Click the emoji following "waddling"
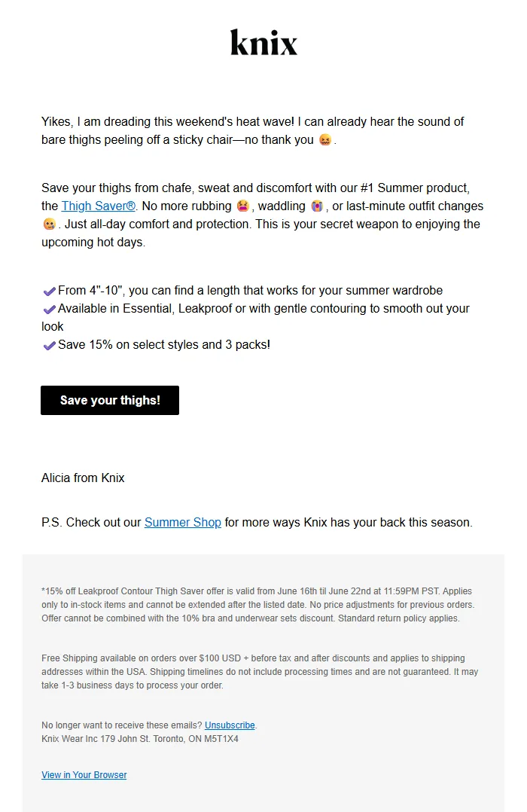Screen dimensions: 527x812 317,206
